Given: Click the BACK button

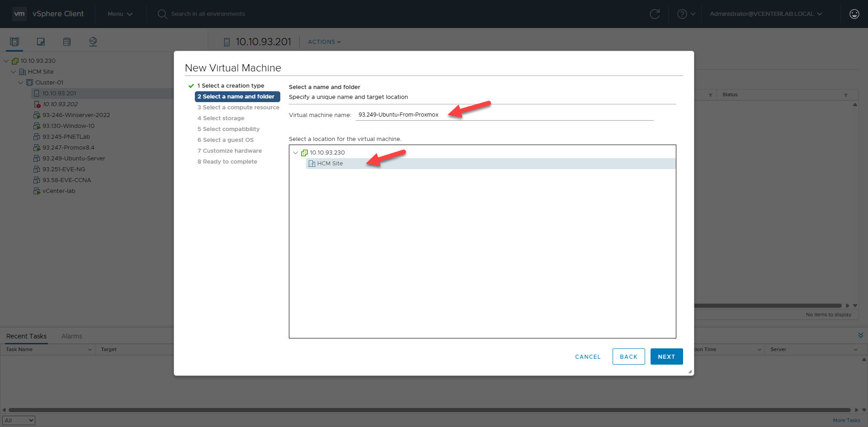Looking at the screenshot, I should tap(628, 357).
